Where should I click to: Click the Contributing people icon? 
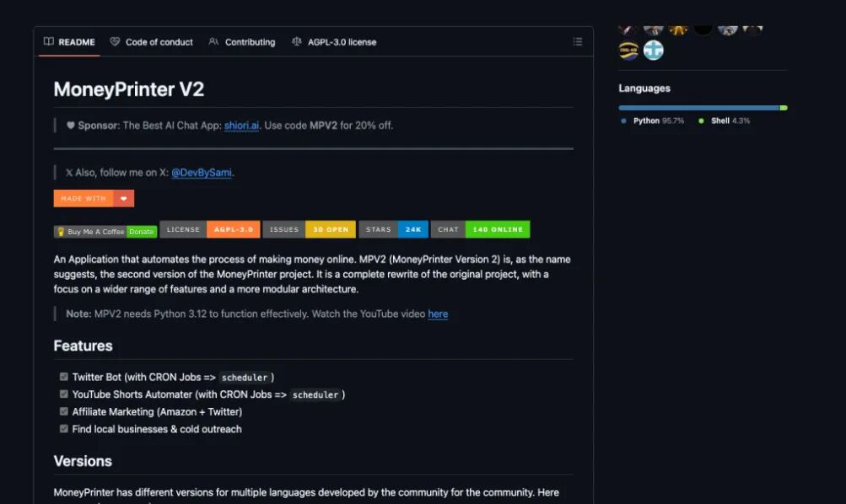tap(213, 41)
